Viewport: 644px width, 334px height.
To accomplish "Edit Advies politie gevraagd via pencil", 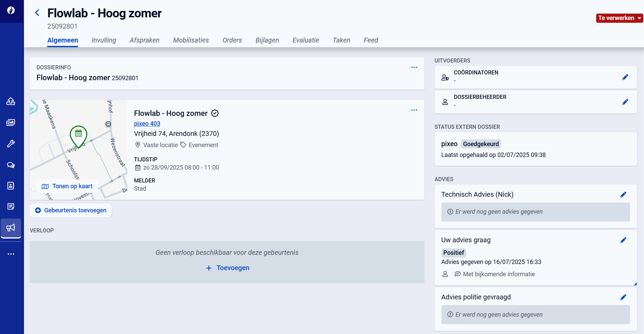I will (x=623, y=297).
